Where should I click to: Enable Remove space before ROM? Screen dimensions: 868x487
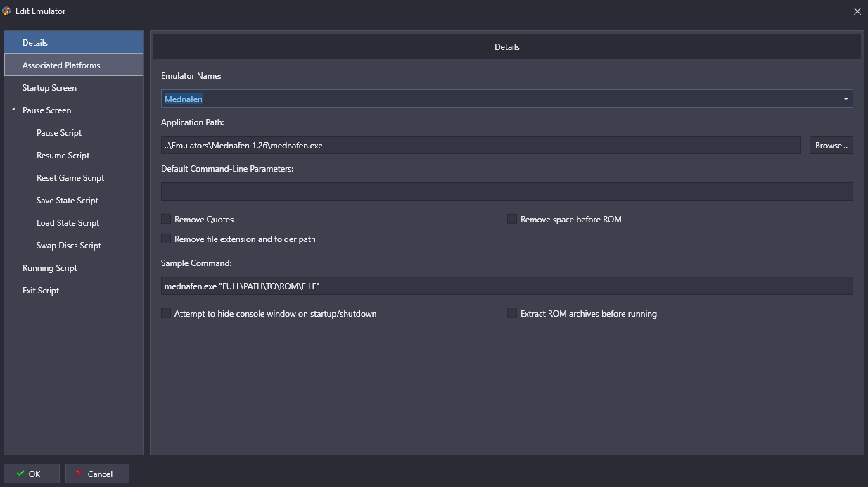pos(512,220)
